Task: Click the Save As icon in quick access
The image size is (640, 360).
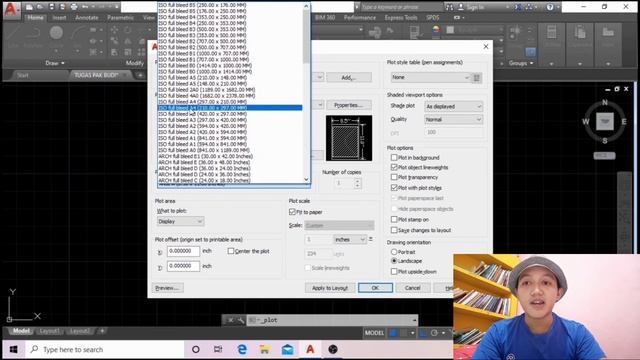Action: click(x=62, y=7)
